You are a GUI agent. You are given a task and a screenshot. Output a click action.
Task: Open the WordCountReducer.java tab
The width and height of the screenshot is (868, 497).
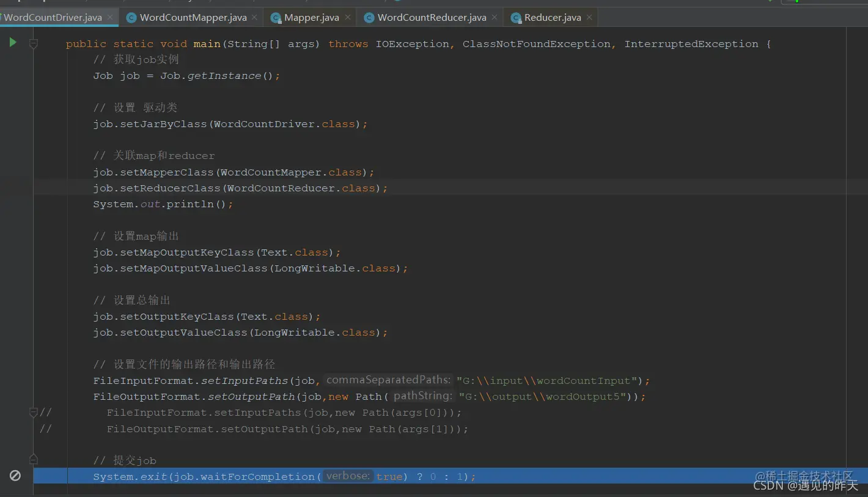tap(432, 18)
